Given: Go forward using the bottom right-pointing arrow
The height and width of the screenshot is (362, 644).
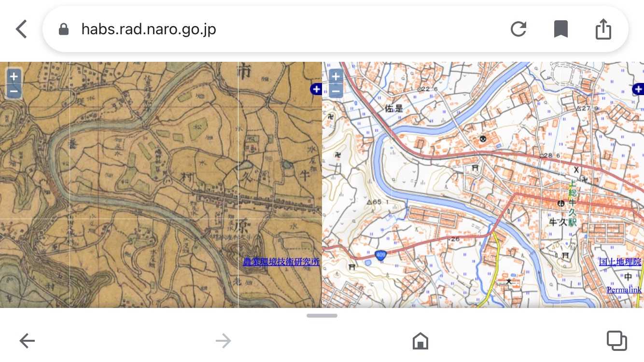Looking at the screenshot, I should click(x=223, y=341).
